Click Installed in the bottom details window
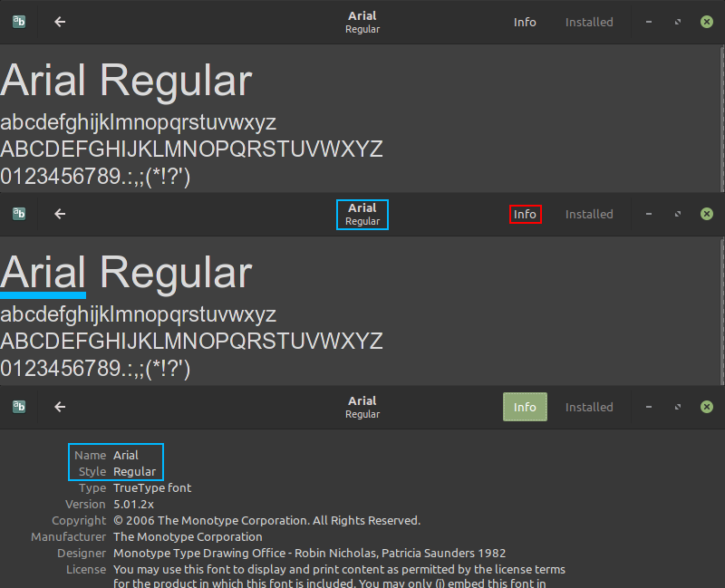 (x=589, y=408)
